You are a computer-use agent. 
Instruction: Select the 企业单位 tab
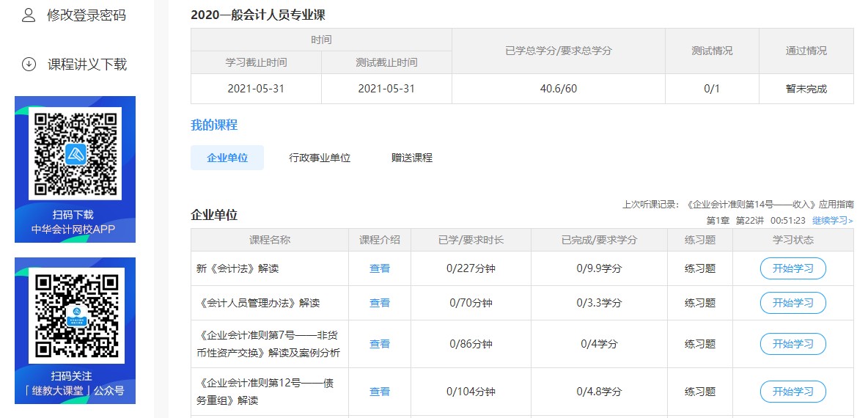[x=227, y=158]
